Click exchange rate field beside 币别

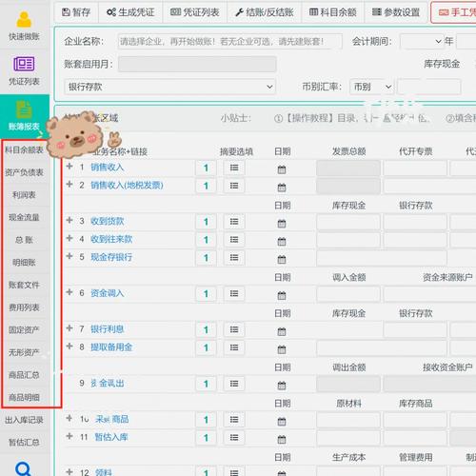(x=429, y=87)
